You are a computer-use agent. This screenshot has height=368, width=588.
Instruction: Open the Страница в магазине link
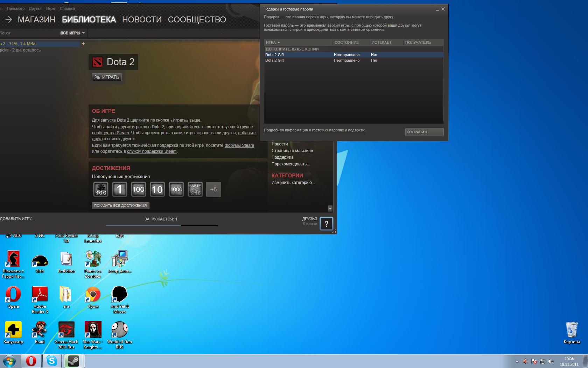[x=292, y=151]
